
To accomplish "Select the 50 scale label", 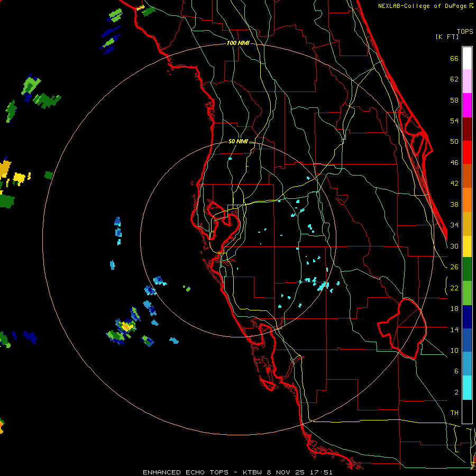I will 454,142.
